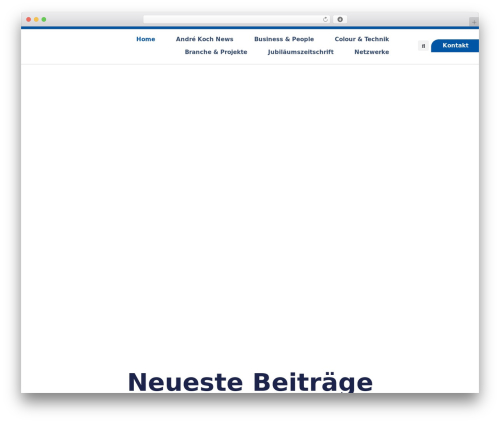The image size is (500, 423).
Task: Open André Koch News menu item
Action: coord(204,39)
